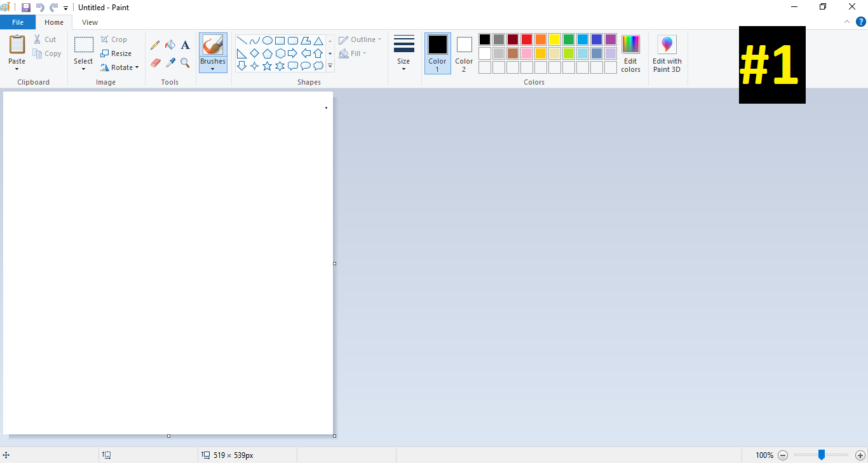Activate the Color 2 selector
Screen dimensions: 868x463
coord(464,53)
